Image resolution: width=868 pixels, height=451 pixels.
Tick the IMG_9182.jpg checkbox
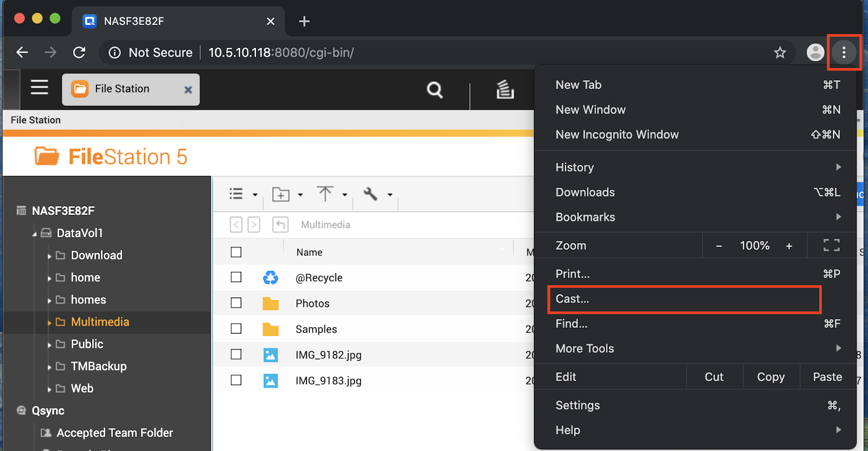(x=236, y=354)
